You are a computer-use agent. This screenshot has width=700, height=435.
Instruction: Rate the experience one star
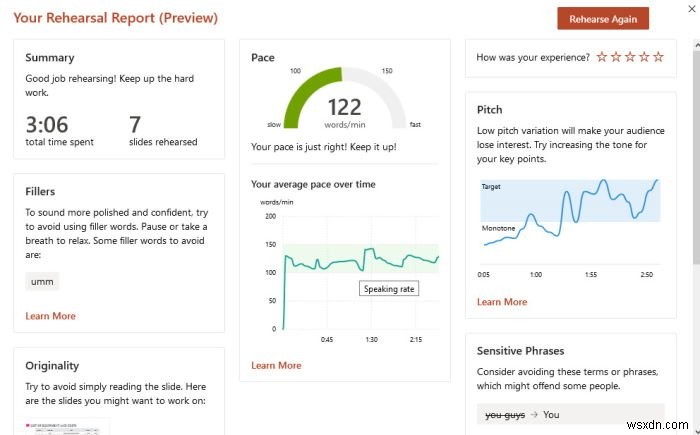[601, 57]
